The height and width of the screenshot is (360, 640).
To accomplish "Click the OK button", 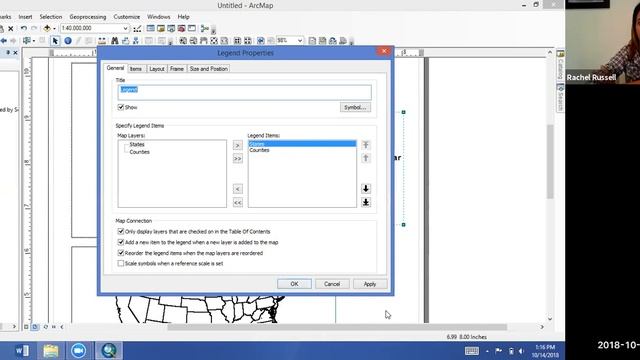I will [x=294, y=284].
